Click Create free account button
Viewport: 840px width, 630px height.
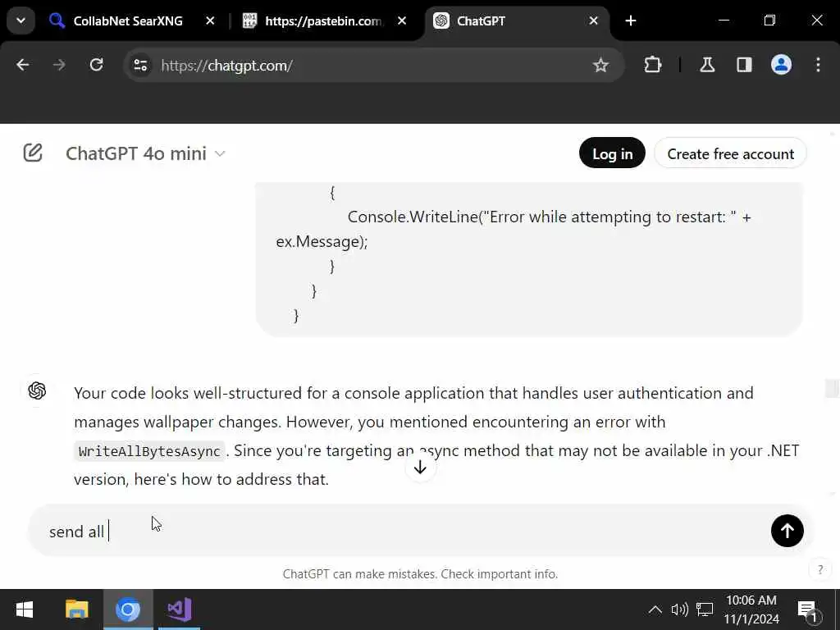pos(730,153)
